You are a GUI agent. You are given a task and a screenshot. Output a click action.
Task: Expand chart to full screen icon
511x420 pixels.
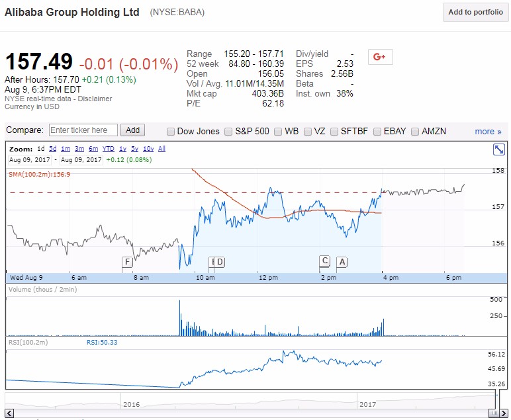point(498,149)
